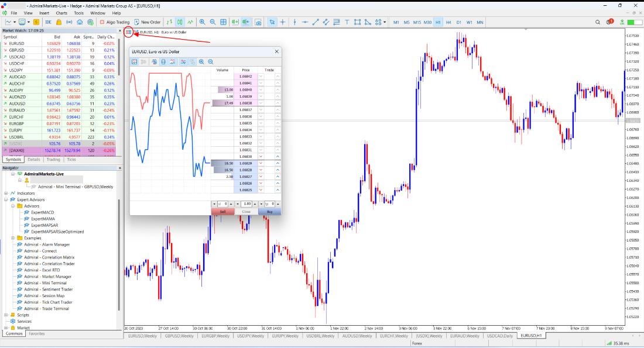Open the MetaEditor IDE
The width and height of the screenshot is (644, 348).
tap(48, 22)
